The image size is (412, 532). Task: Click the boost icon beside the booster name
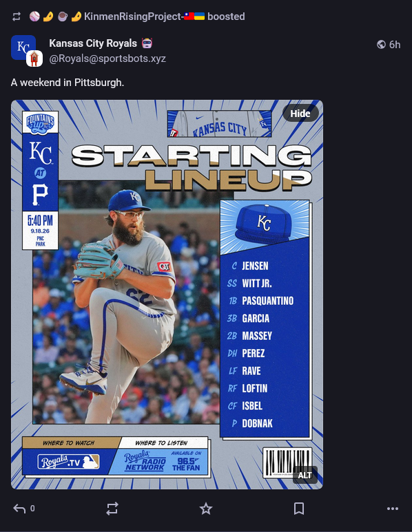17,17
